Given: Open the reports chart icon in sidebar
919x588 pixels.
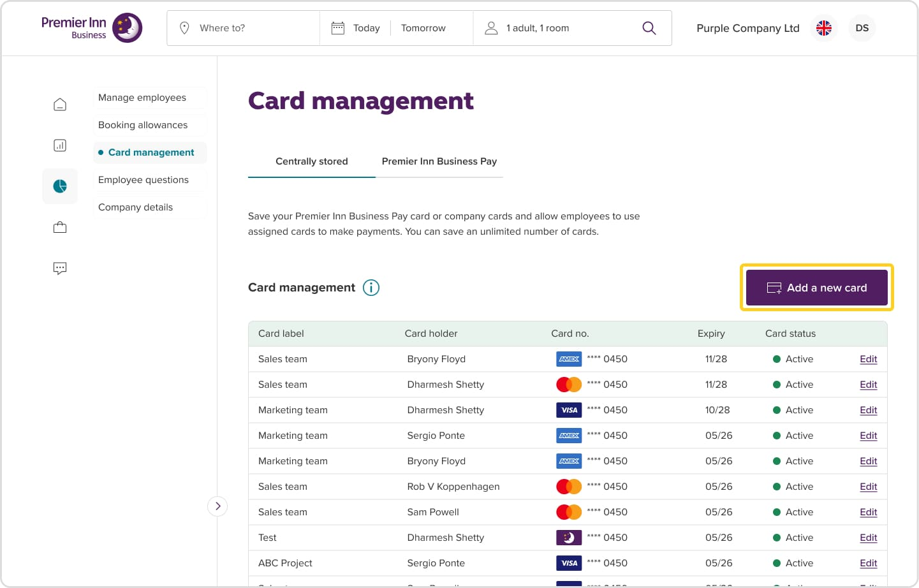Looking at the screenshot, I should (60, 145).
